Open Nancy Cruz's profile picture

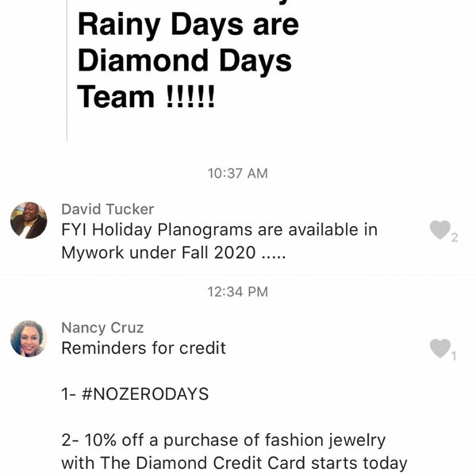pos(29,339)
